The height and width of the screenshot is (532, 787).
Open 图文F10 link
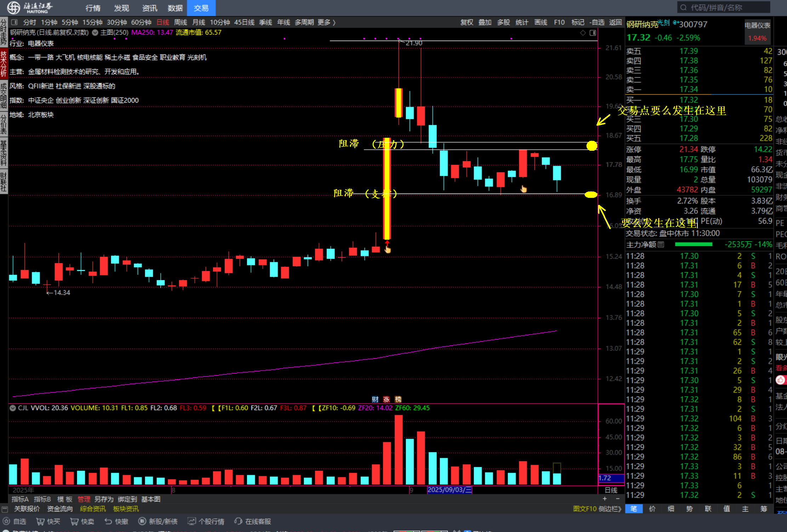[x=585, y=509]
